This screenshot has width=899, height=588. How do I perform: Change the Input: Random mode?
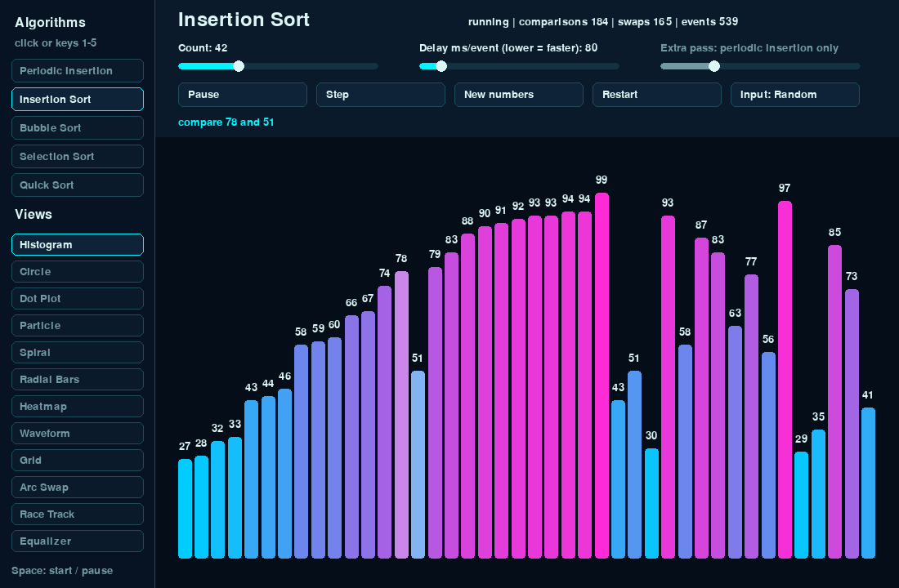[795, 95]
